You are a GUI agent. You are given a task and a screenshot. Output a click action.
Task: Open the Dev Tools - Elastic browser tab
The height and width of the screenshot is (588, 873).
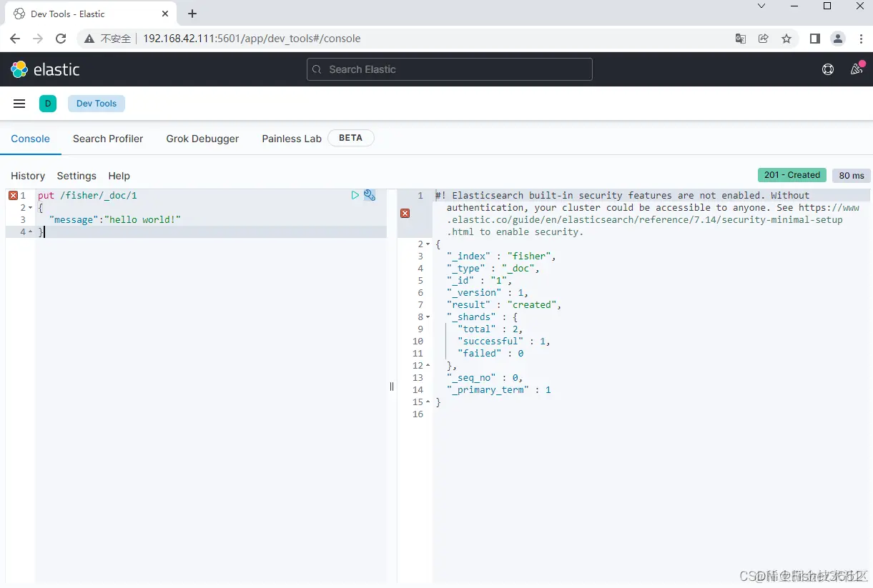90,14
